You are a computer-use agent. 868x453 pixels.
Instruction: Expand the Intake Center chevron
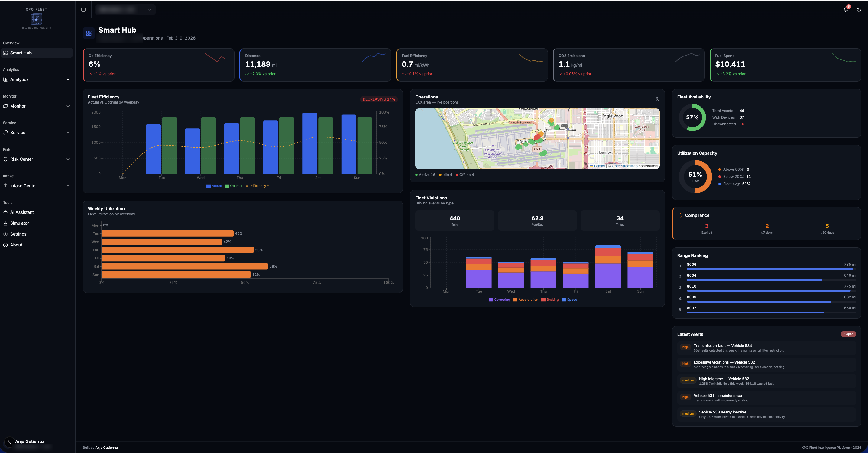tap(68, 185)
